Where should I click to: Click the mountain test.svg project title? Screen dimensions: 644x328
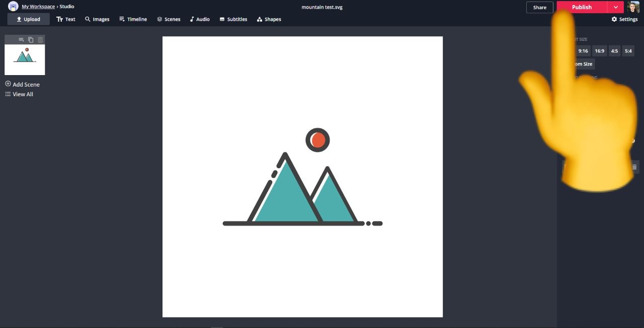322,7
